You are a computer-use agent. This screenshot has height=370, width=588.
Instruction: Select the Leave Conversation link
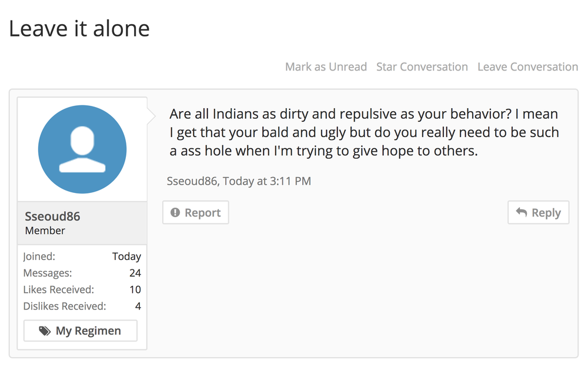(x=527, y=67)
